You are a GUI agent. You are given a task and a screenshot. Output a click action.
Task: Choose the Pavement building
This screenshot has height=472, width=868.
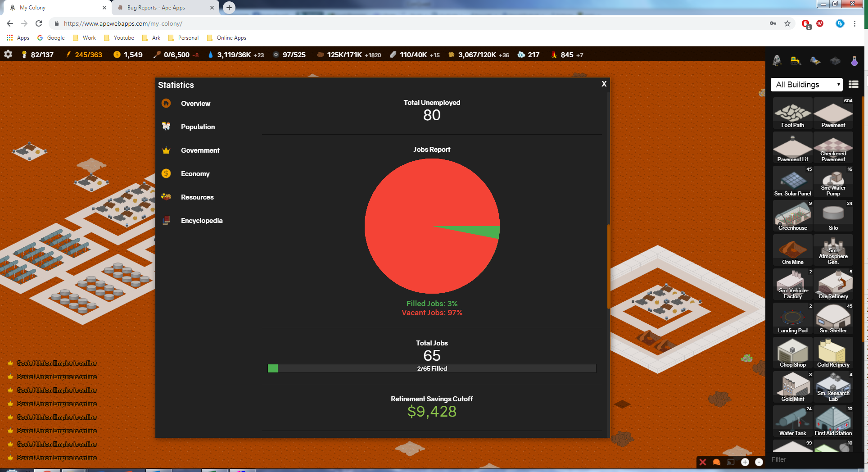point(833,113)
